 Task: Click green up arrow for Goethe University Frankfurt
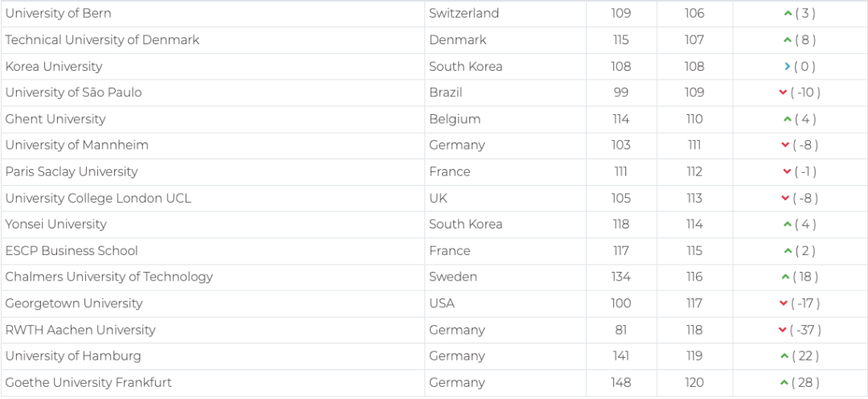click(x=784, y=383)
